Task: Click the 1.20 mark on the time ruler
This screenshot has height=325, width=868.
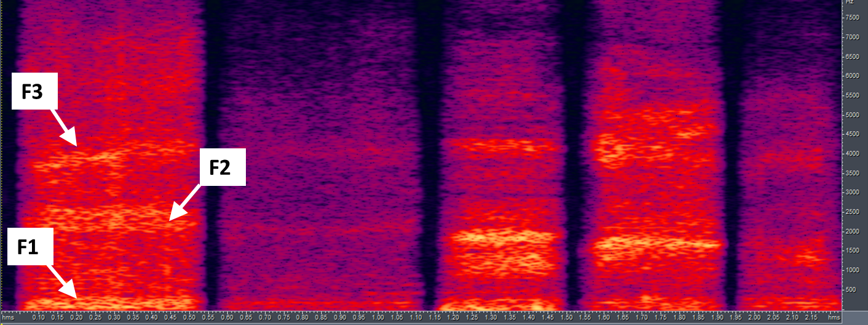Action: pos(454,318)
